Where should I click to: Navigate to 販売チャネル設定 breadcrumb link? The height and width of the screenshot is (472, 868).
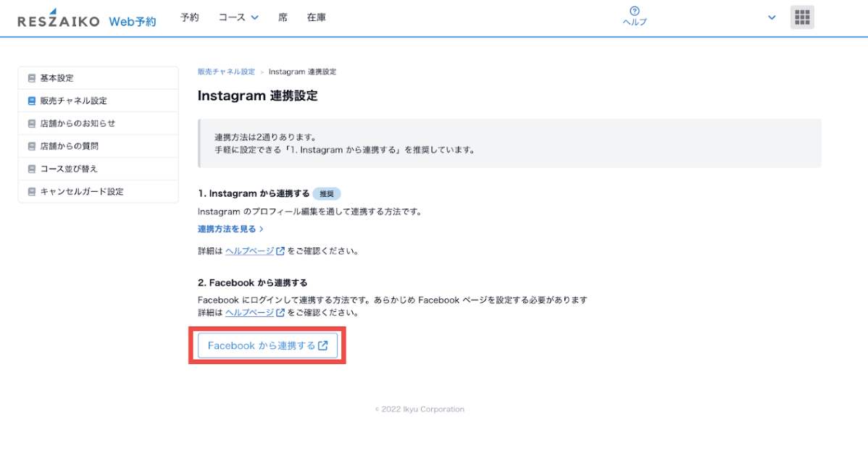226,72
